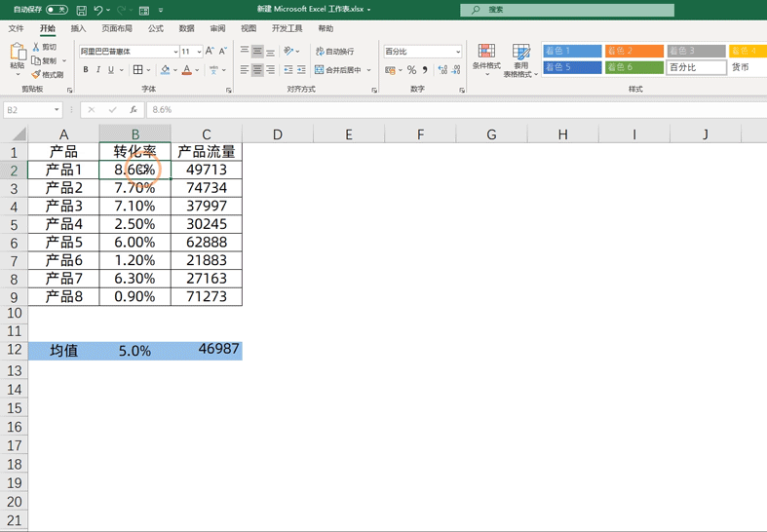Image resolution: width=767 pixels, height=532 pixels.
Task: Click the insert function fx icon
Action: coord(134,110)
